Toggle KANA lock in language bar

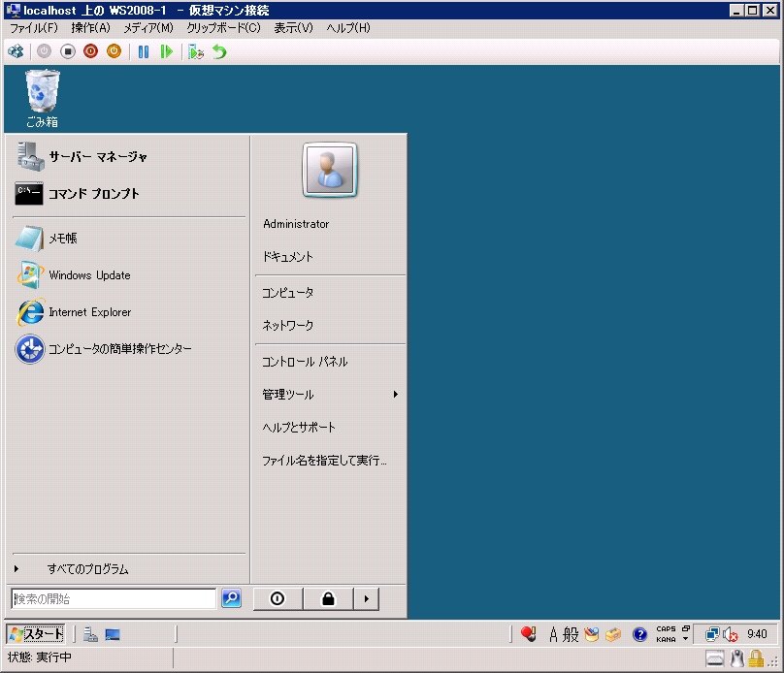click(x=666, y=639)
